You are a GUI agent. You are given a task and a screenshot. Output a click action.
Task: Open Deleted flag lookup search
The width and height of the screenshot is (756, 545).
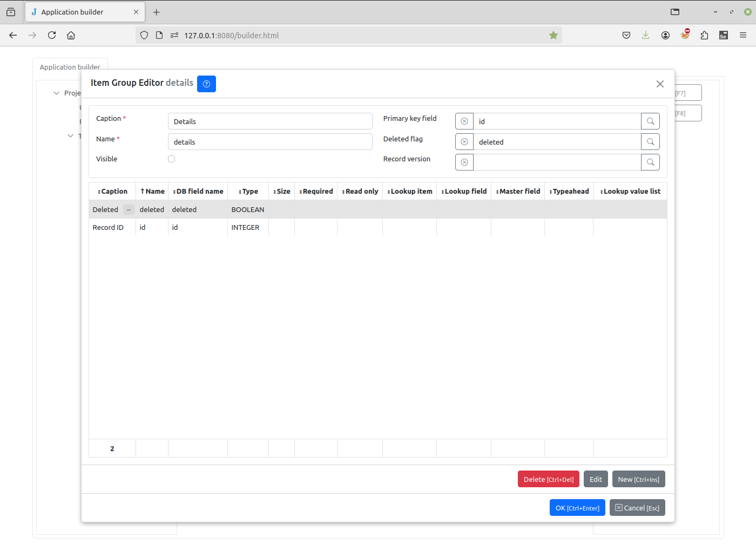[x=650, y=142]
